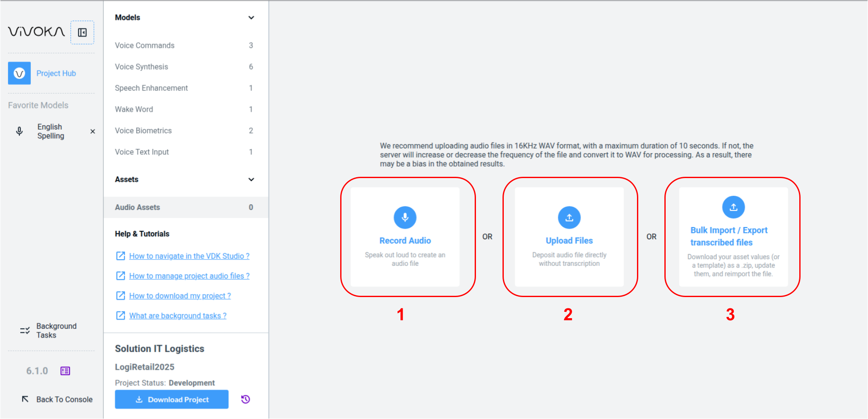
Task: Click the Bulk Import / Export icon
Action: click(733, 207)
